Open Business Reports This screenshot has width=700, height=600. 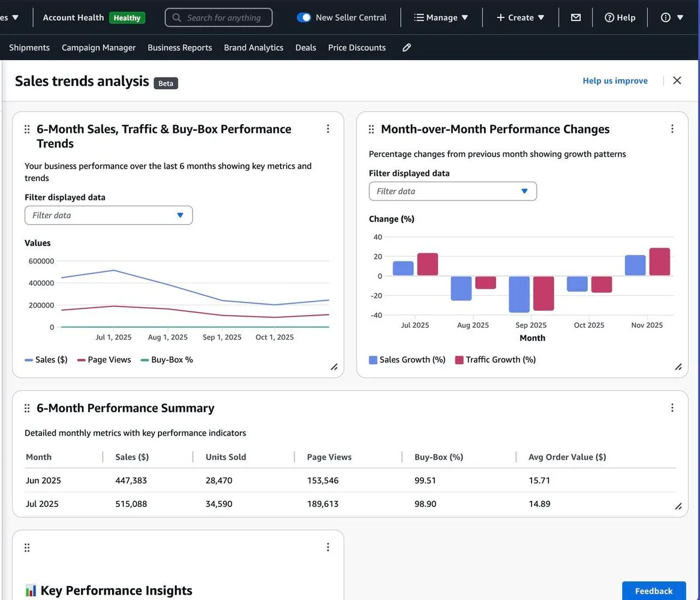coord(180,47)
